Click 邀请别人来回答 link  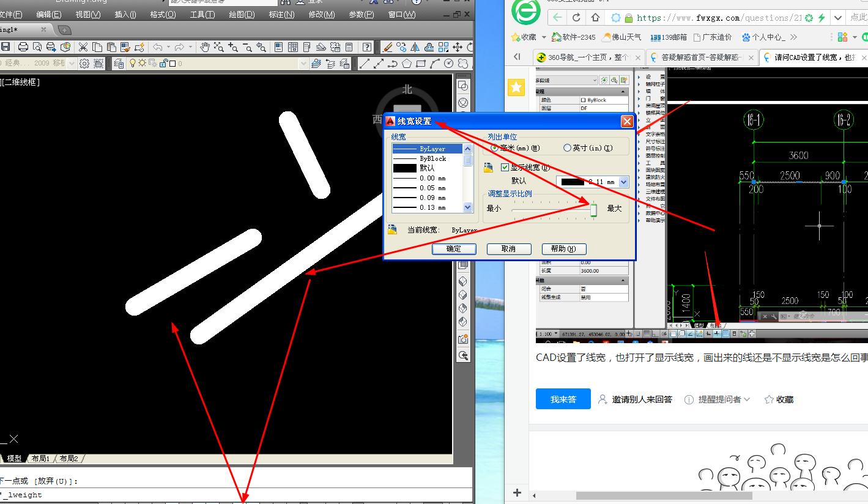635,399
